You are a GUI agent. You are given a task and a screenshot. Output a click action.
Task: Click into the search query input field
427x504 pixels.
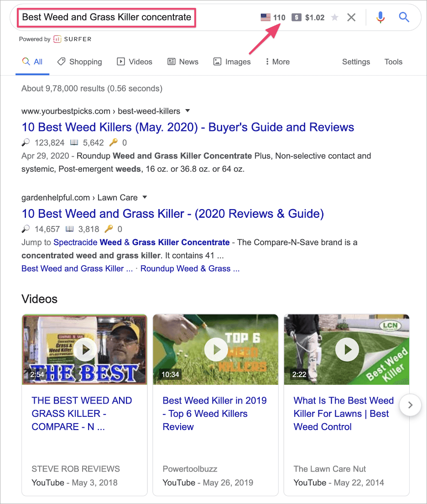(107, 17)
